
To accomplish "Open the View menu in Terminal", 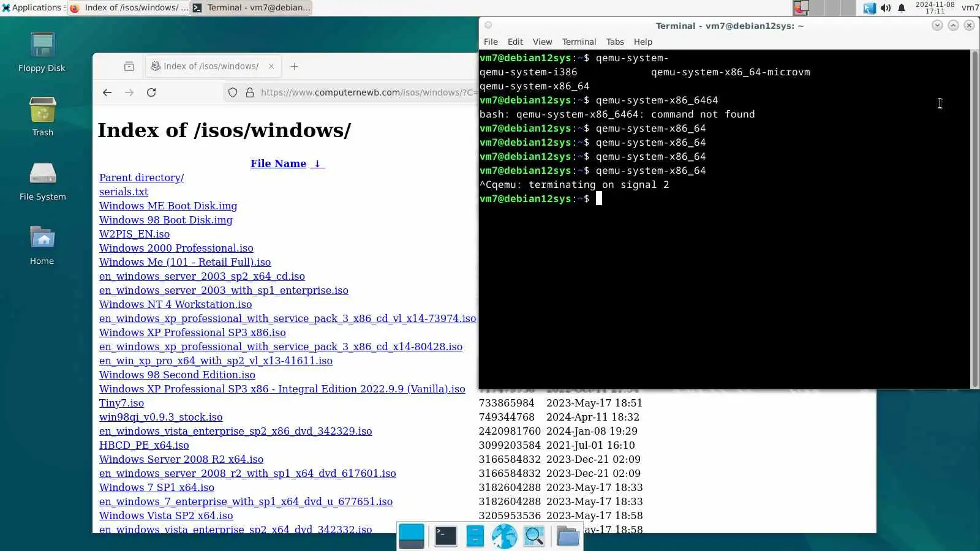I will click(x=542, y=42).
